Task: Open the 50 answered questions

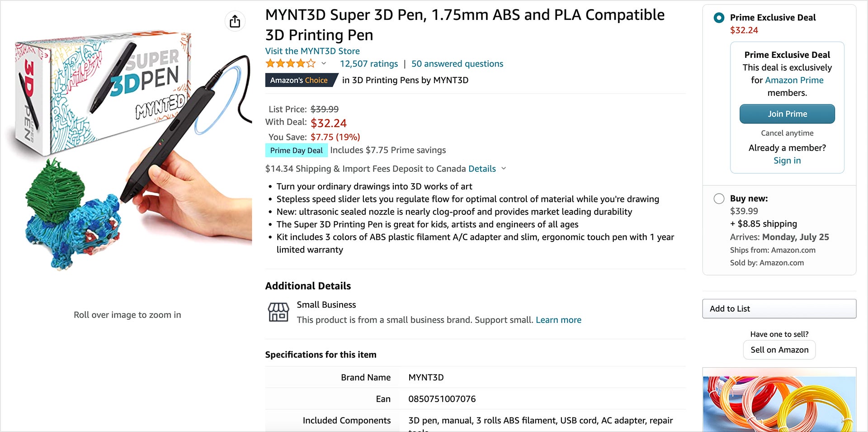Action: 457,63
